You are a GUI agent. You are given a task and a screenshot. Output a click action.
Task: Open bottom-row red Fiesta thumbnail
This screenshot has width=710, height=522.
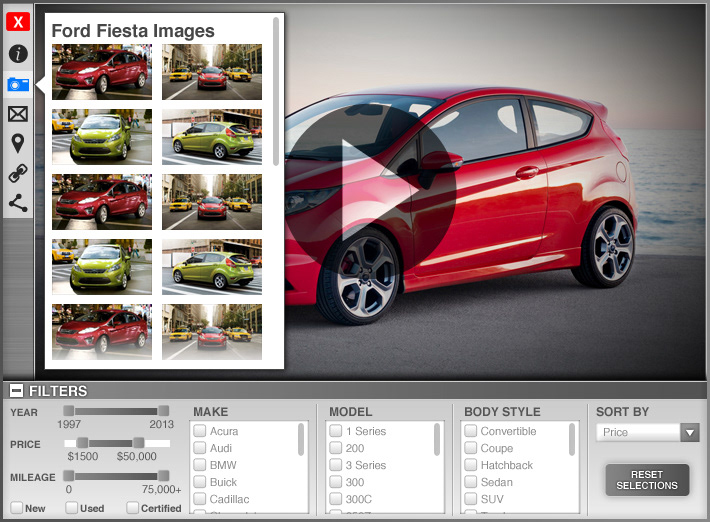(x=102, y=332)
